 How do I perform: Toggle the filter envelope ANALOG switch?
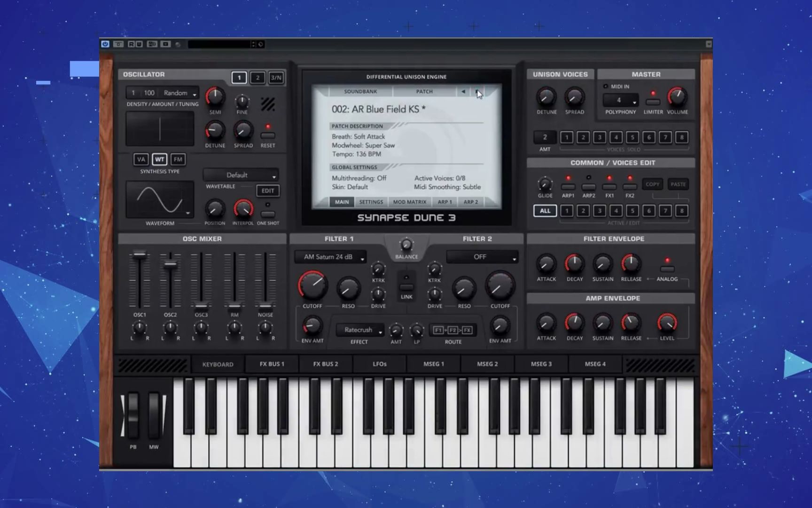[x=667, y=269]
